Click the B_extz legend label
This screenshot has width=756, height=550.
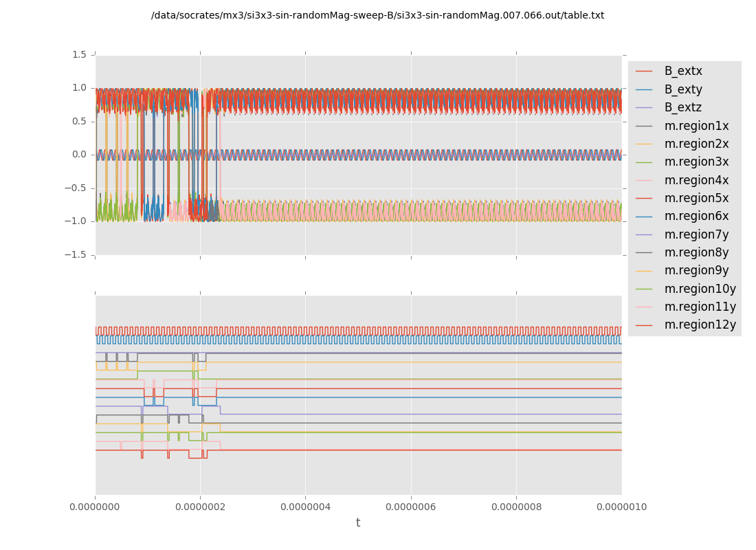coord(682,107)
